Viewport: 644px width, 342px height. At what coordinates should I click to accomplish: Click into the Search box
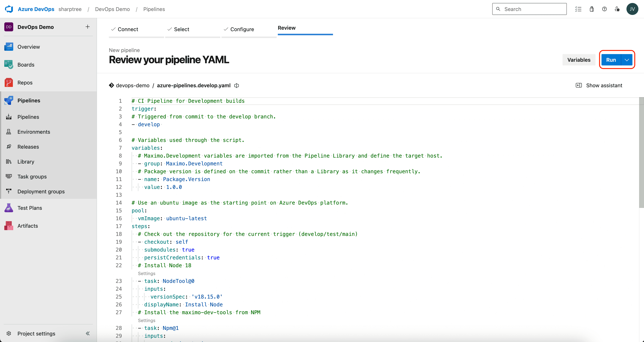point(530,9)
